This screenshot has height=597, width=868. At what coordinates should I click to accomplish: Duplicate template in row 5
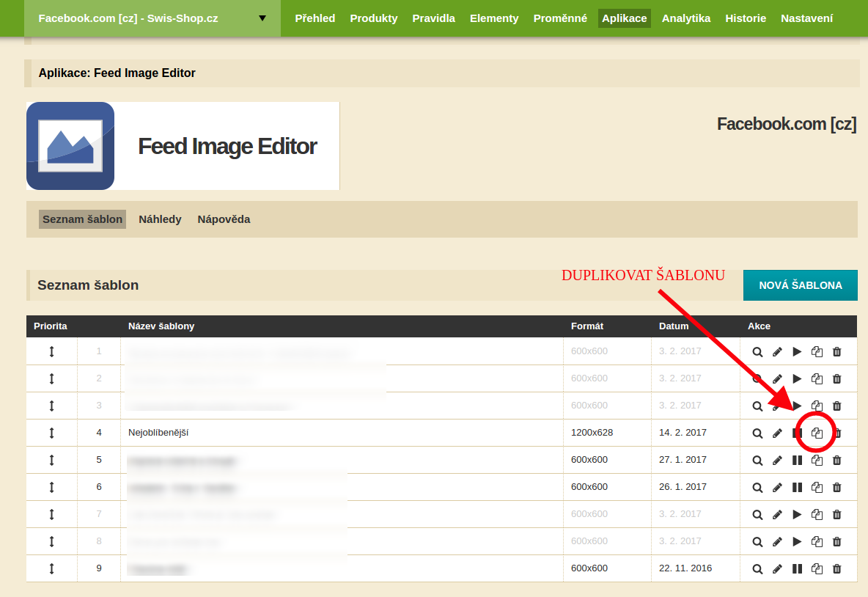pyautogui.click(x=817, y=460)
